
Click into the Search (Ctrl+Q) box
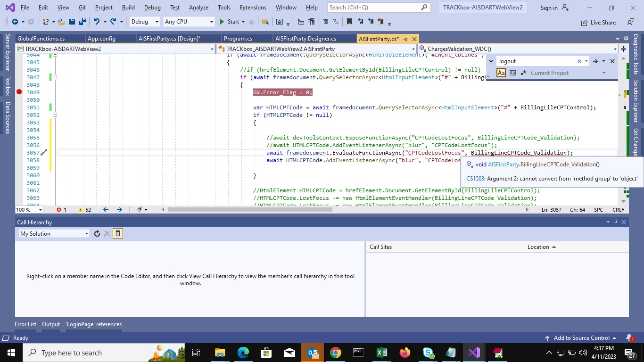pyautogui.click(x=379, y=8)
